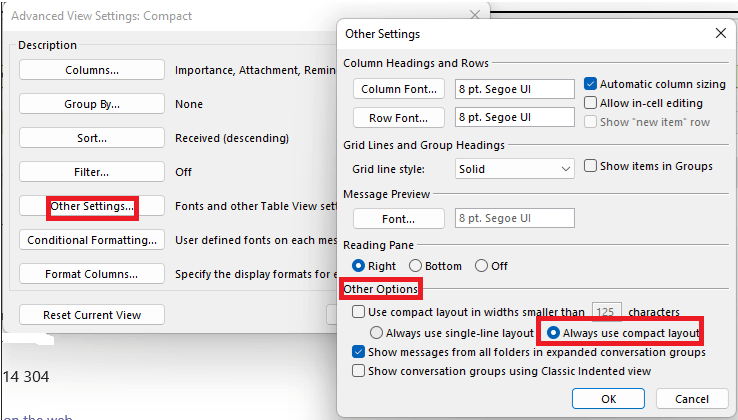
Task: Click 'Received (descending)' sort description text
Action: 232,138
